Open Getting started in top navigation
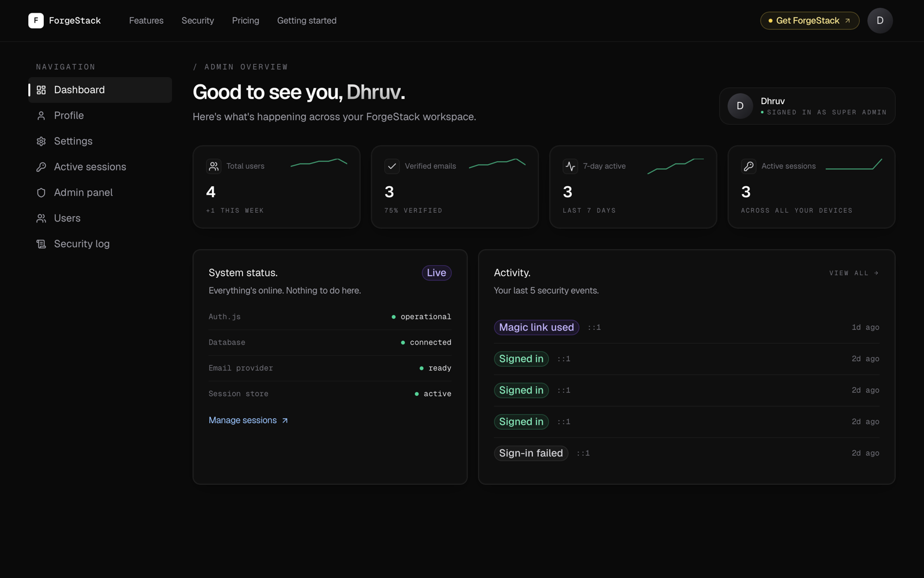This screenshot has width=924, height=578. (x=307, y=21)
